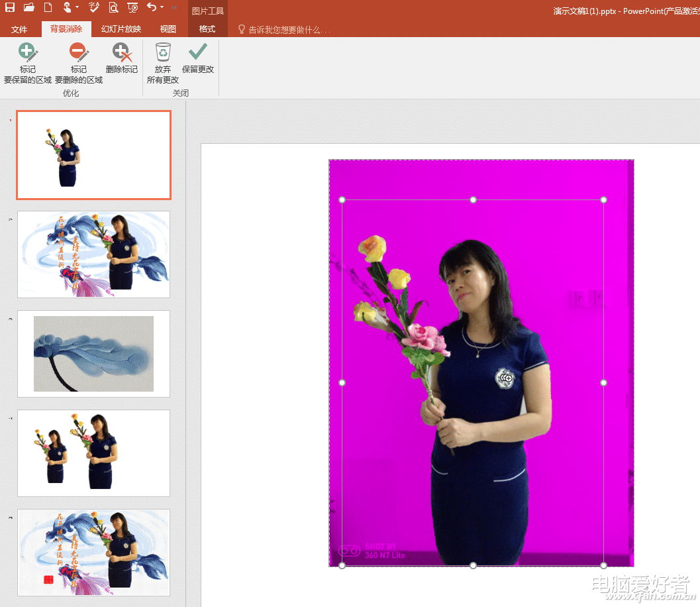
Task: Open a file via the folder icon
Action: tap(28, 7)
